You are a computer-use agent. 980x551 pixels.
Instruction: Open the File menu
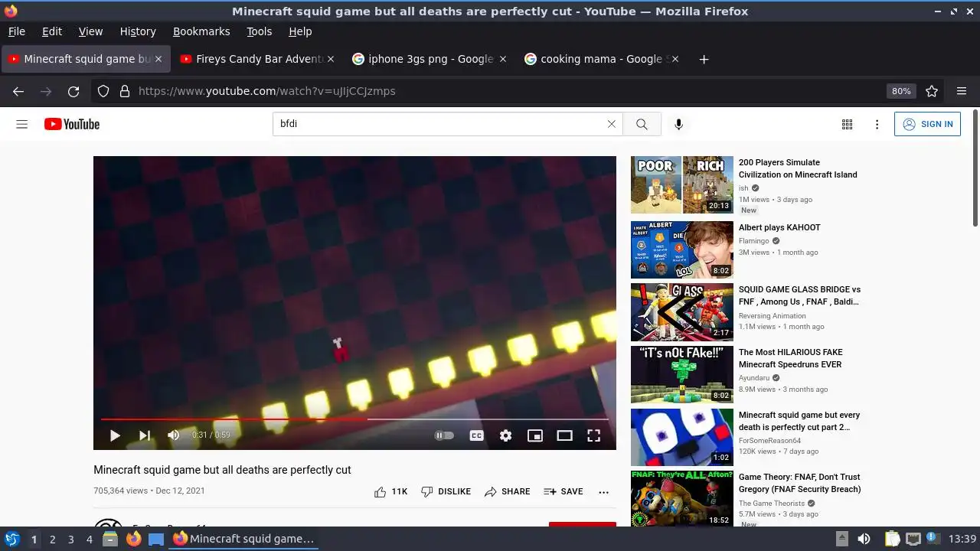[x=16, y=31]
